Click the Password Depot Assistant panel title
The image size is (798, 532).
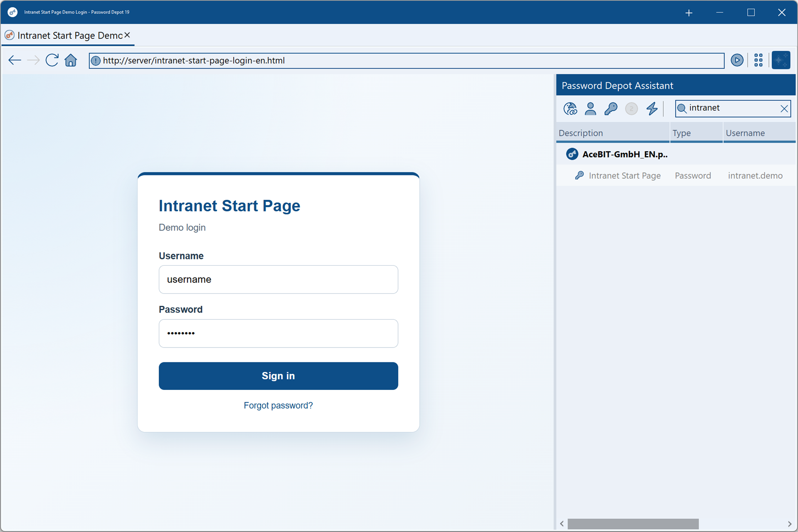click(x=617, y=86)
